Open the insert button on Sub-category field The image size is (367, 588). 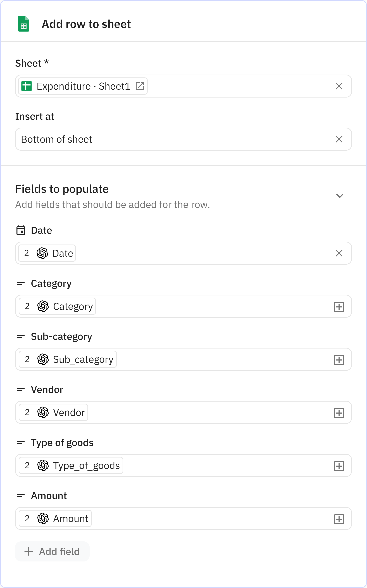point(339,360)
